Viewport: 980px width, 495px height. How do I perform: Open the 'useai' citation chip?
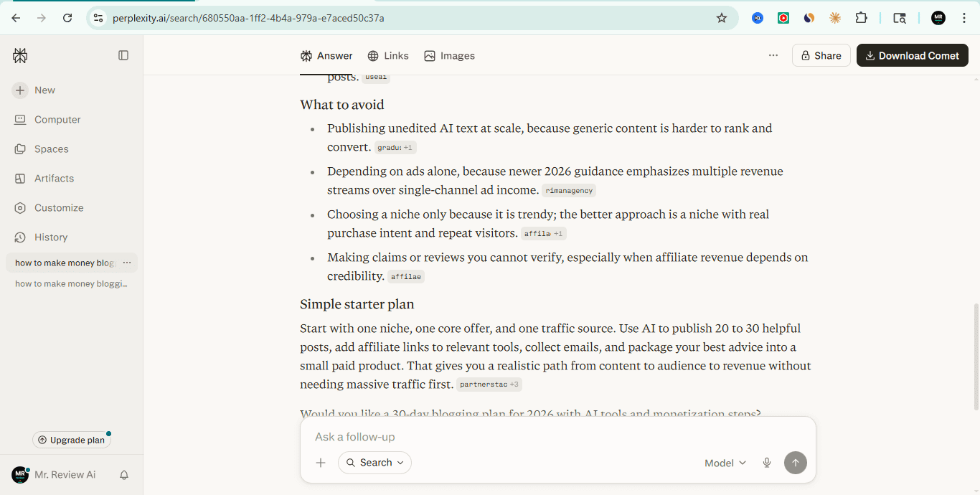tap(376, 77)
